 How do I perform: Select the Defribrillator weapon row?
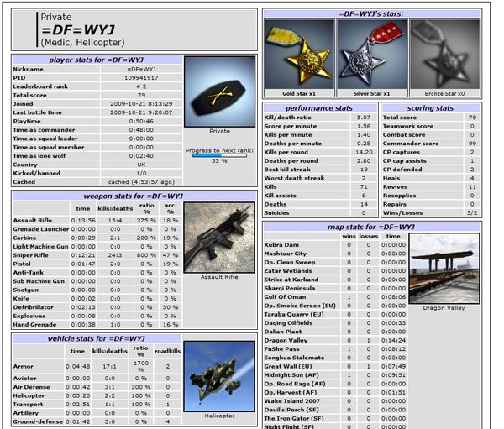97,307
